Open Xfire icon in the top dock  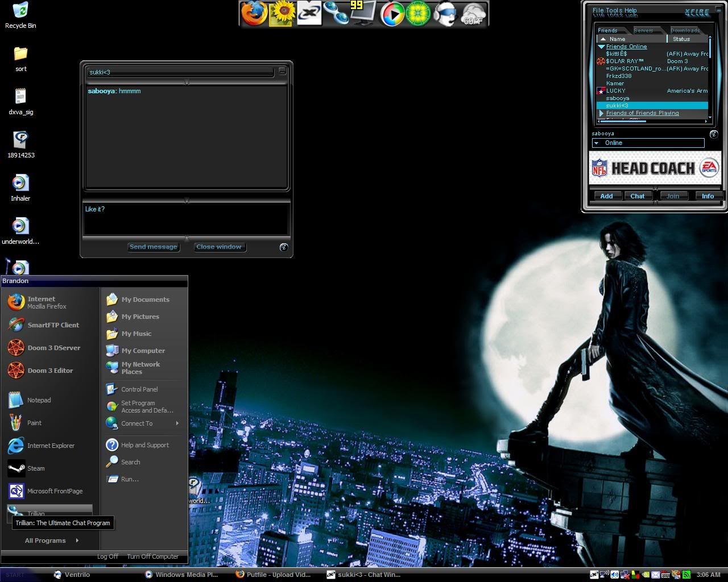click(x=309, y=14)
